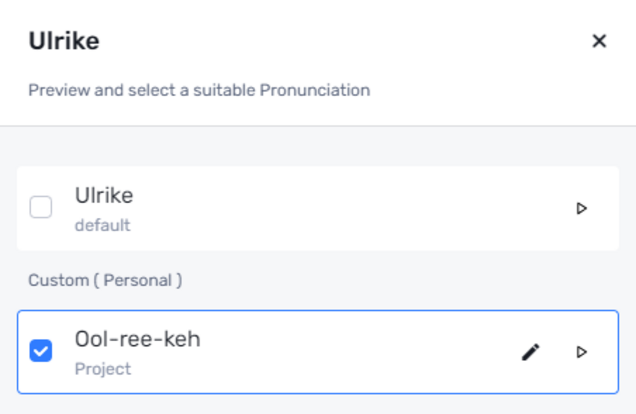Select the Ool-ree-keh Project card
636x414 pixels.
click(x=318, y=352)
